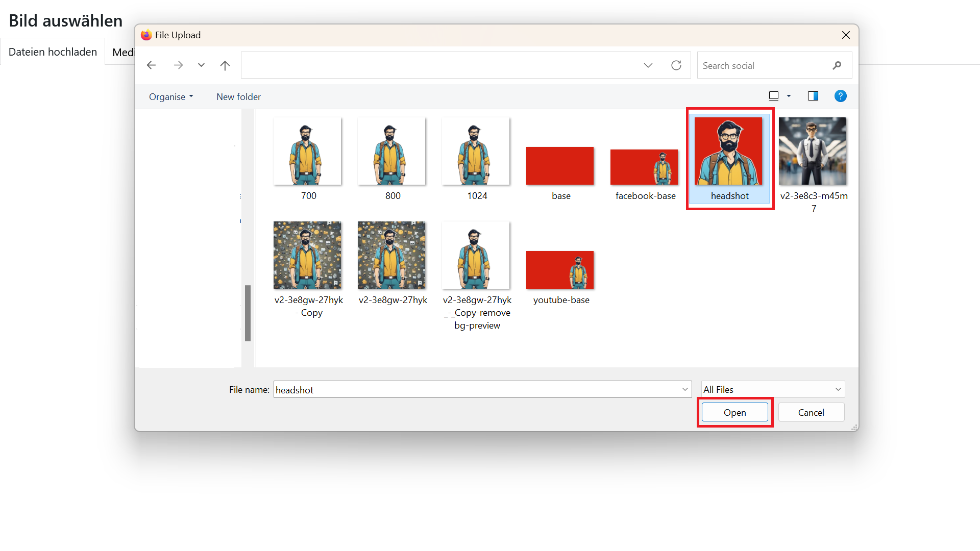Viewport: 980px width, 551px height.
Task: Click the file name input field
Action: pyautogui.click(x=482, y=389)
